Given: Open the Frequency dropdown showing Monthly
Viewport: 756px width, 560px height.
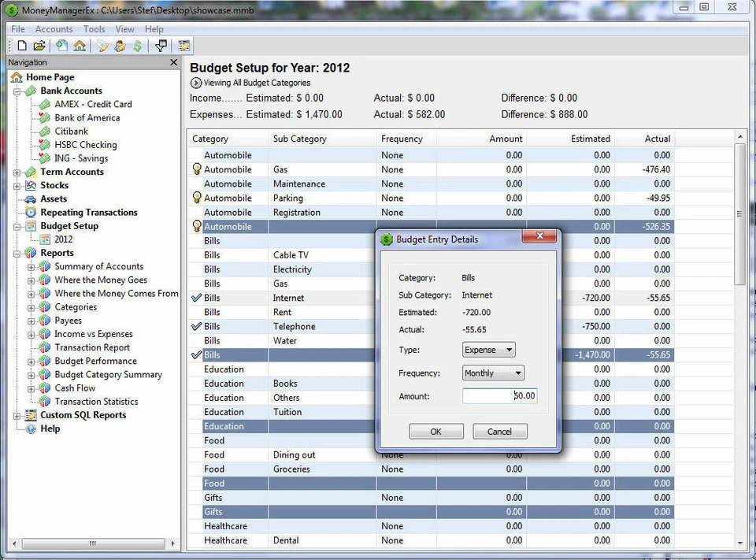Looking at the screenshot, I should [x=493, y=373].
